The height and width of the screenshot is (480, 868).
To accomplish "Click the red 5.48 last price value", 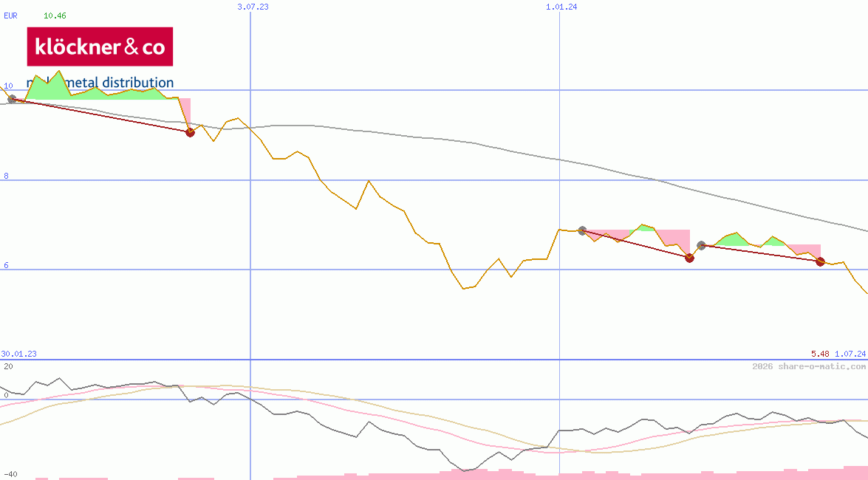I will click(x=819, y=354).
